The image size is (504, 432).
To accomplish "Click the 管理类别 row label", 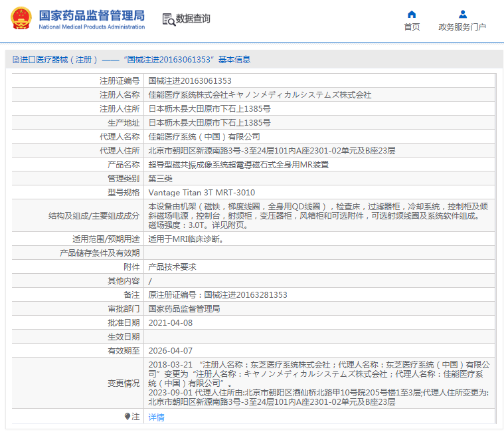I will (124, 179).
